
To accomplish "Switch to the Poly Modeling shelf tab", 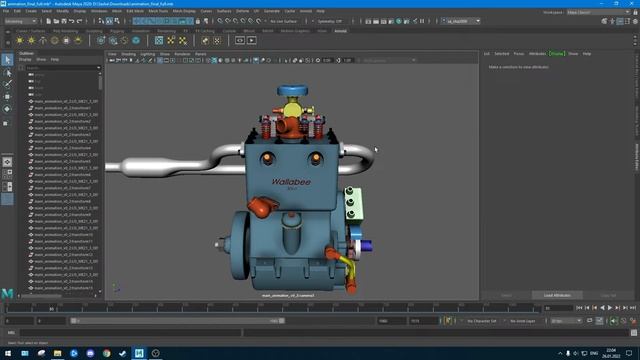I will coord(65,31).
